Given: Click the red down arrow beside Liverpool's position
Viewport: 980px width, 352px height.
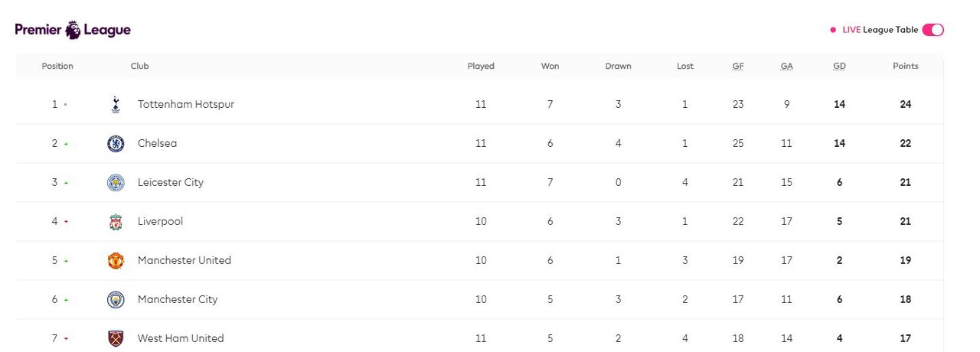Looking at the screenshot, I should (x=66, y=222).
